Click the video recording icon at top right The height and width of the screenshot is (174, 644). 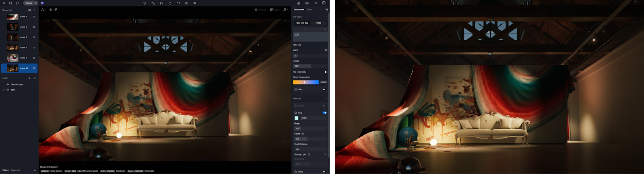pyautogui.click(x=316, y=3)
